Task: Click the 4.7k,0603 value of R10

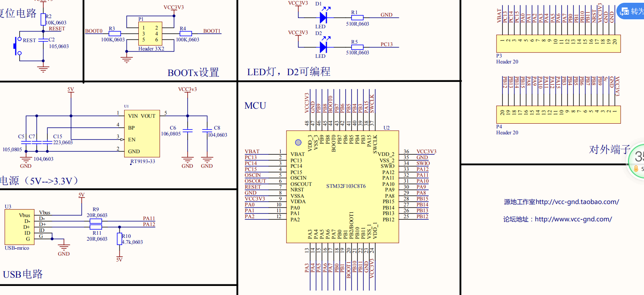Action: [x=132, y=242]
